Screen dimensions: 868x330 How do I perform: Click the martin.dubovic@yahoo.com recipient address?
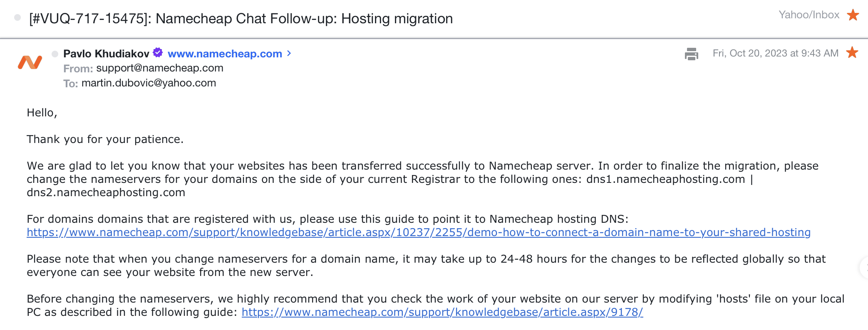[x=149, y=83]
